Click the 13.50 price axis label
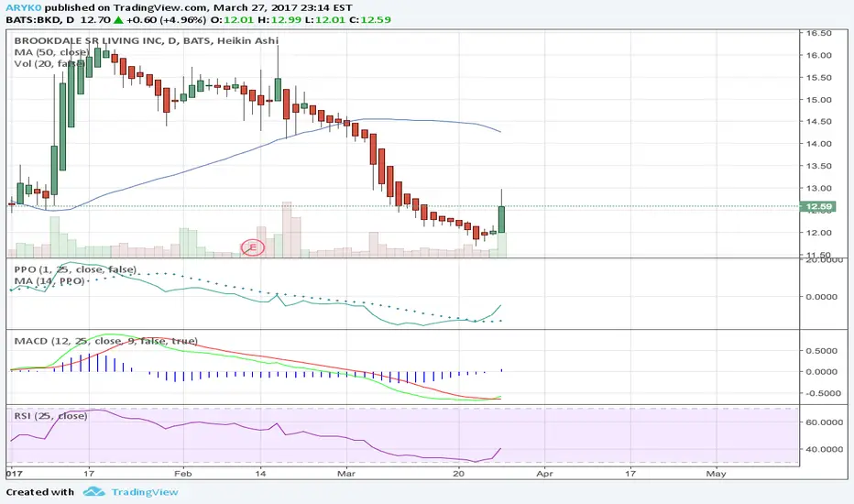 point(818,166)
